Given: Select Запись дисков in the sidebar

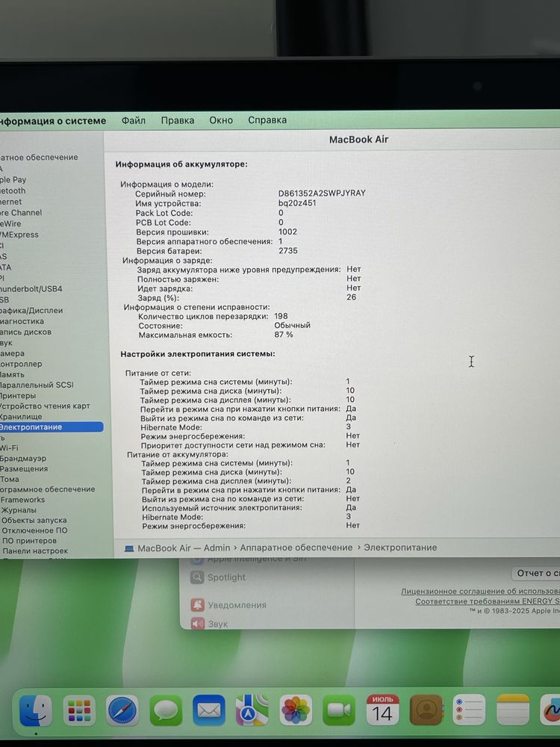Looking at the screenshot, I should point(25,332).
